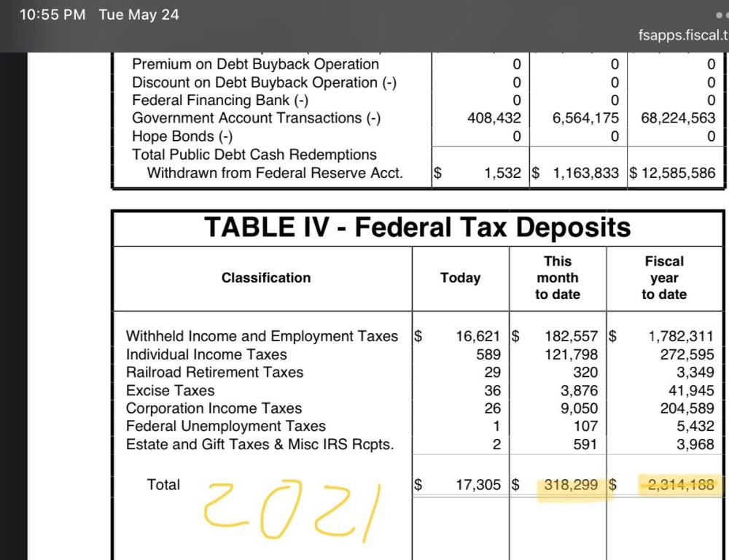The height and width of the screenshot is (560, 729).
Task: Click the Individual Income Taxes row label
Action: 206,354
